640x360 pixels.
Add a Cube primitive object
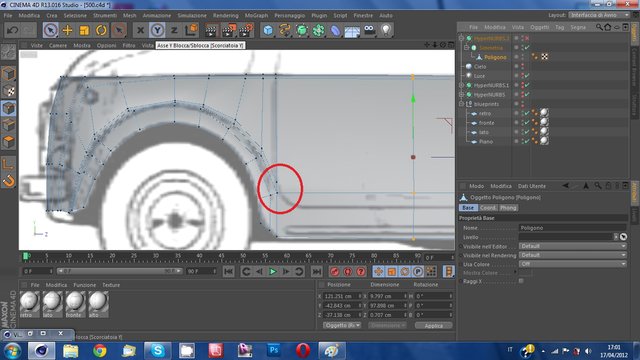(268, 30)
